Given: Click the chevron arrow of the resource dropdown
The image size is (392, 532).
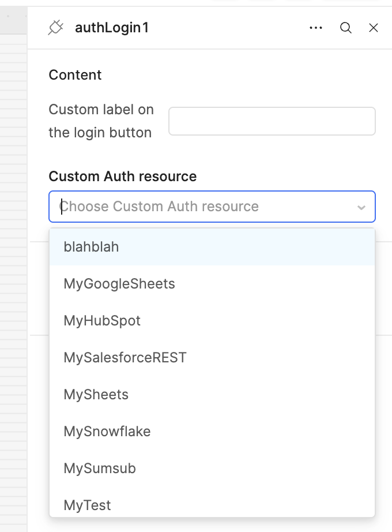Looking at the screenshot, I should (361, 207).
